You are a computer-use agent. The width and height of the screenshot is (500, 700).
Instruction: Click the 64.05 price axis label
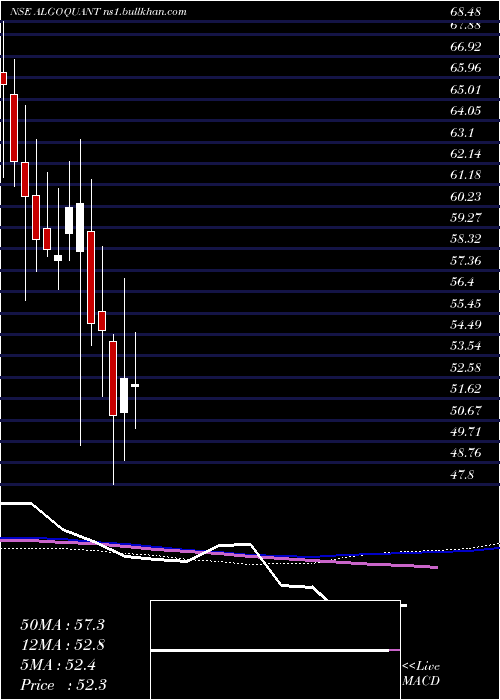466,111
